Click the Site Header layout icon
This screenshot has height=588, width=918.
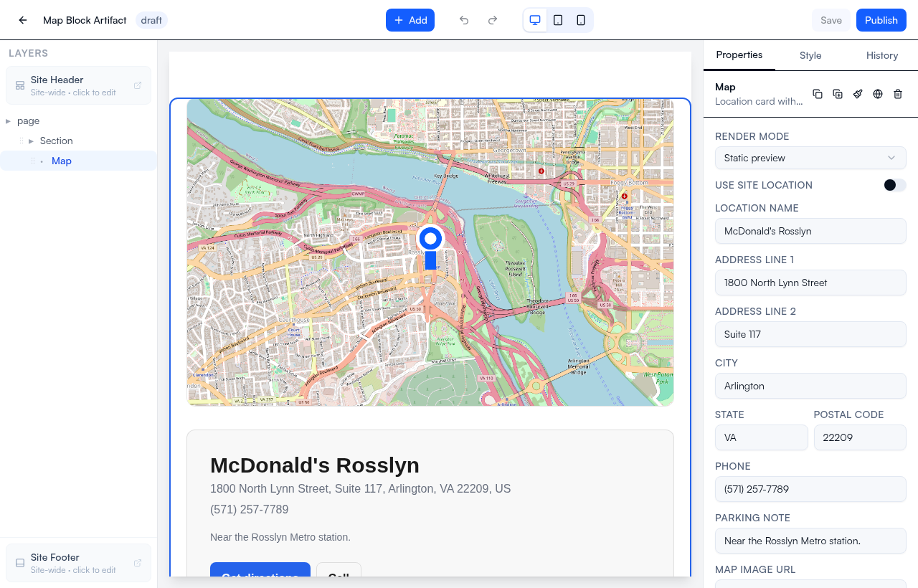point(20,85)
